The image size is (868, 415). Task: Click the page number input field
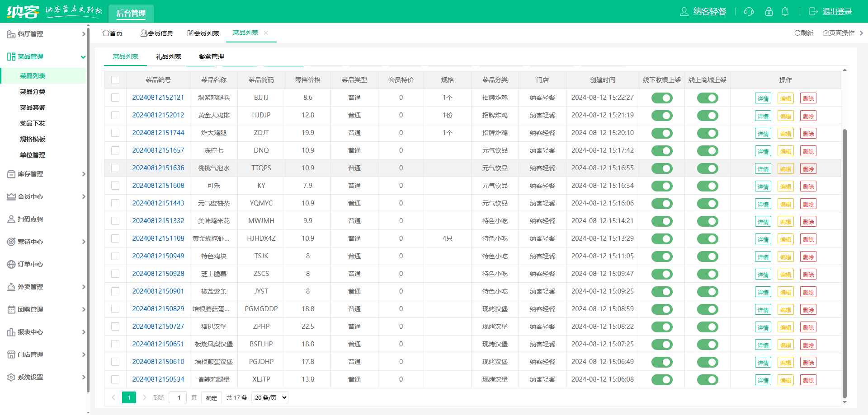click(x=179, y=397)
